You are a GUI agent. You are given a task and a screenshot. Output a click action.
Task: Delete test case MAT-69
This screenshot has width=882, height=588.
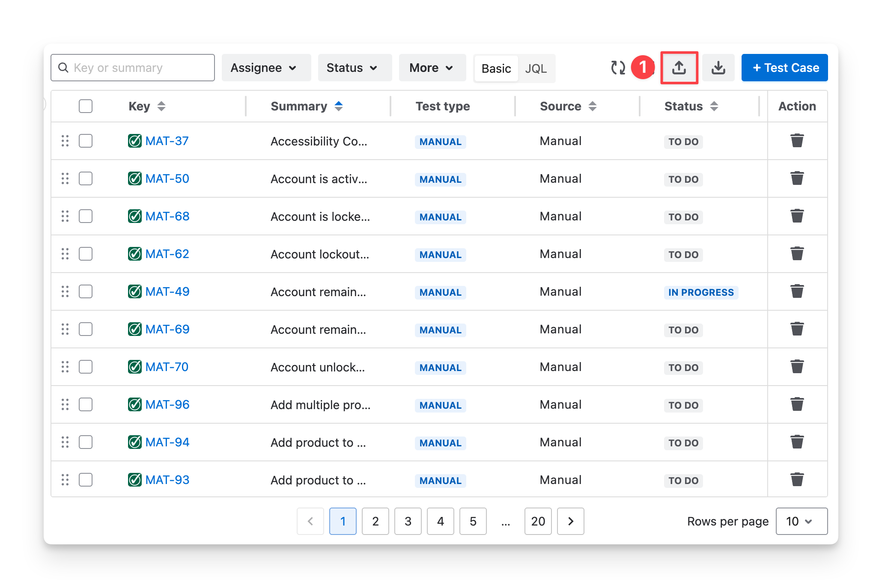[797, 329]
